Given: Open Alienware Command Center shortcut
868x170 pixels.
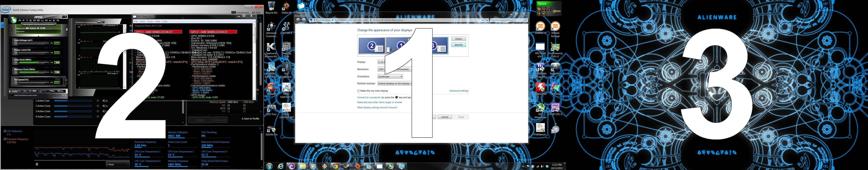Looking at the screenshot, I should click(x=271, y=30).
